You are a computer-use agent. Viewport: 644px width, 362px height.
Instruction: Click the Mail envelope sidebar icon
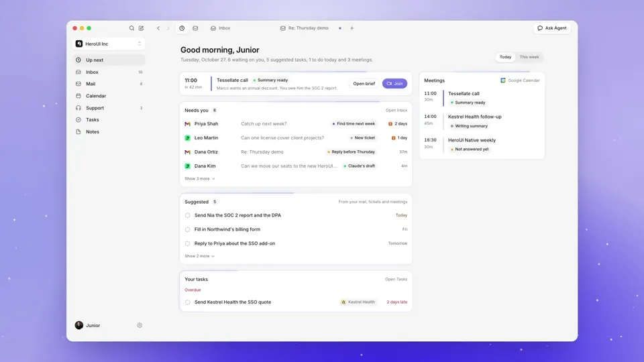(x=78, y=84)
